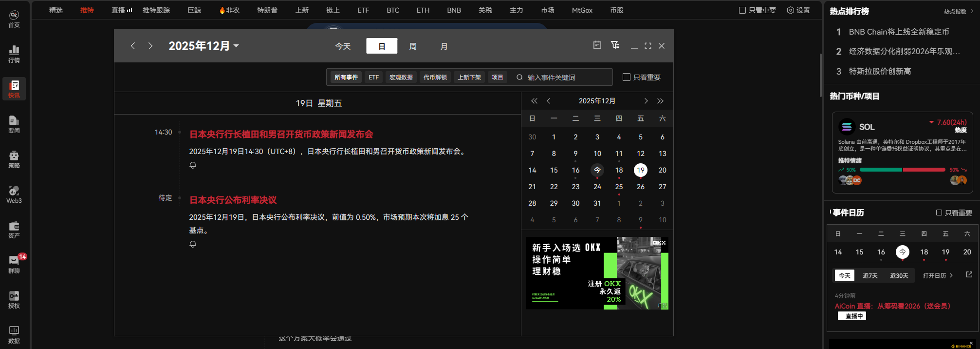The height and width of the screenshot is (349, 980).
Task: Open the 2025年12月 month dropdown
Action: point(203,46)
